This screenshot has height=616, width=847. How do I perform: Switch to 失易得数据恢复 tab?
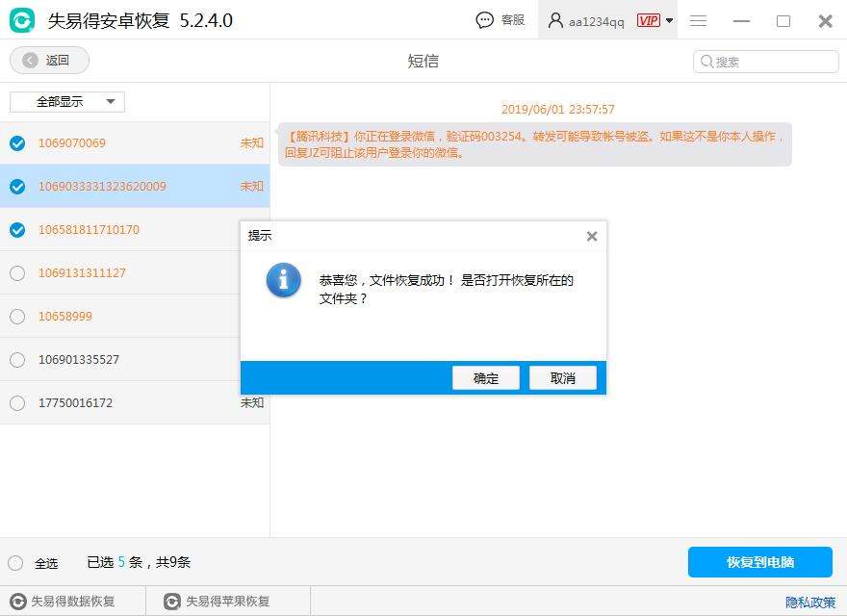tap(73, 602)
